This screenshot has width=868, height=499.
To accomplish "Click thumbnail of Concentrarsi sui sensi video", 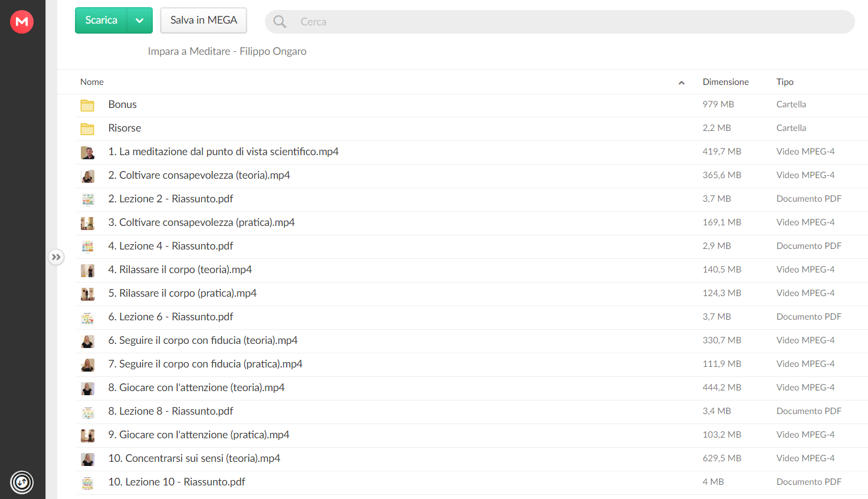I will click(x=87, y=459).
